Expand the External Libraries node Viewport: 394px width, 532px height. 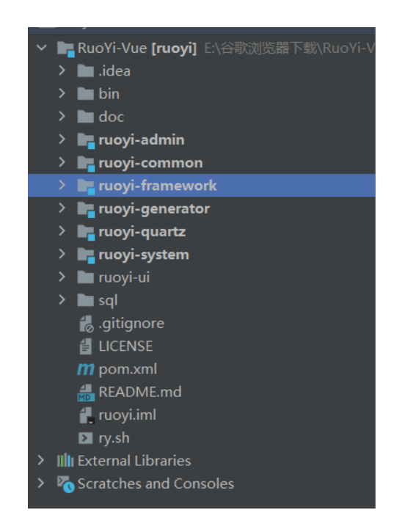41,460
